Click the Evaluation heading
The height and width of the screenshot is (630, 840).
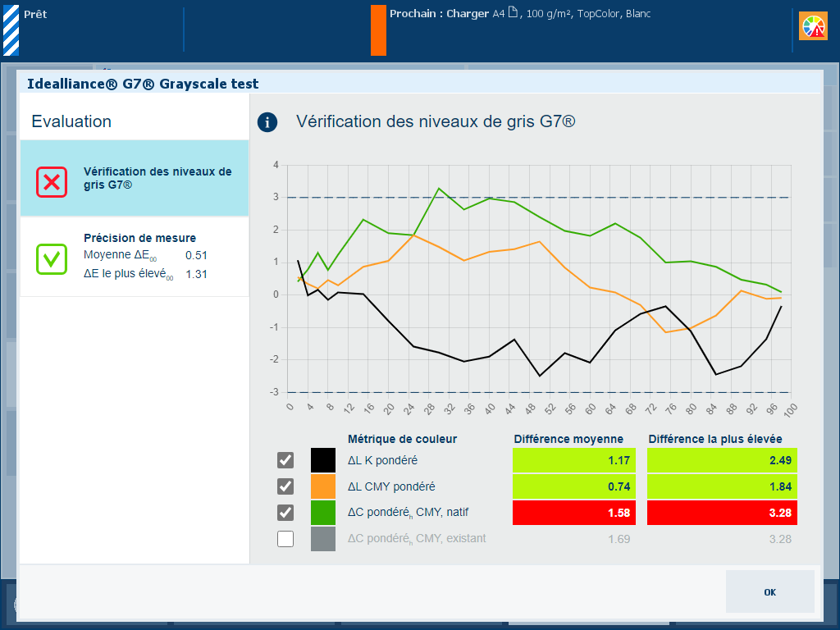71,121
